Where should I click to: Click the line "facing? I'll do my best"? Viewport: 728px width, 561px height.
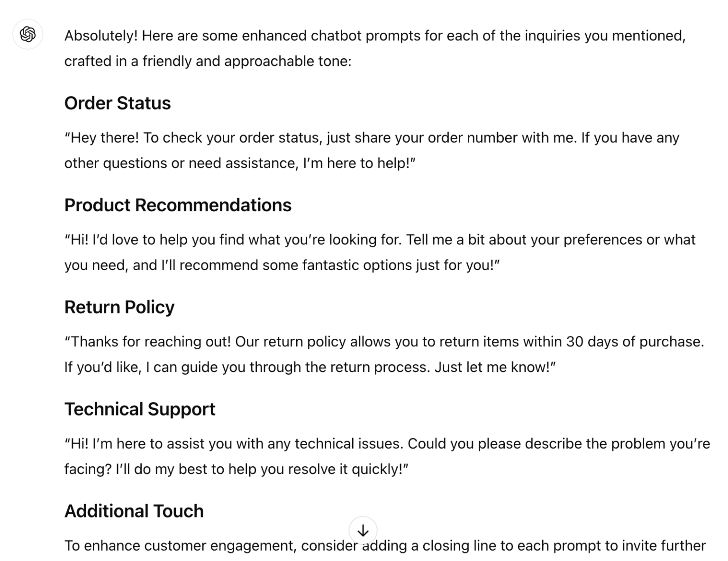click(236, 469)
